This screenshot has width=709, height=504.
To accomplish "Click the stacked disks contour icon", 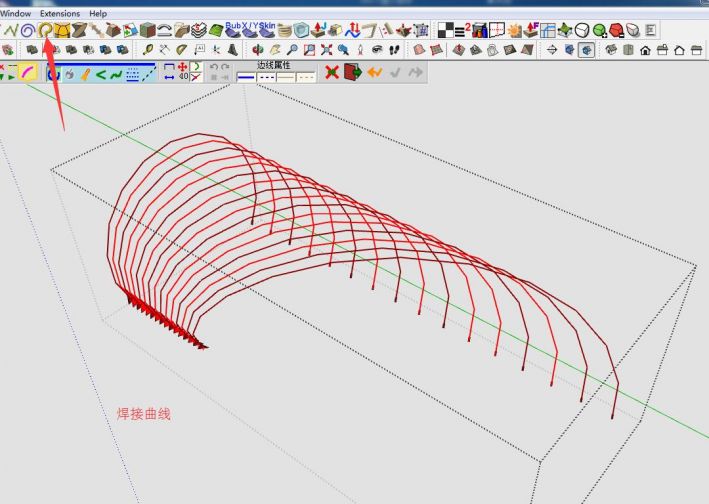I will (284, 31).
